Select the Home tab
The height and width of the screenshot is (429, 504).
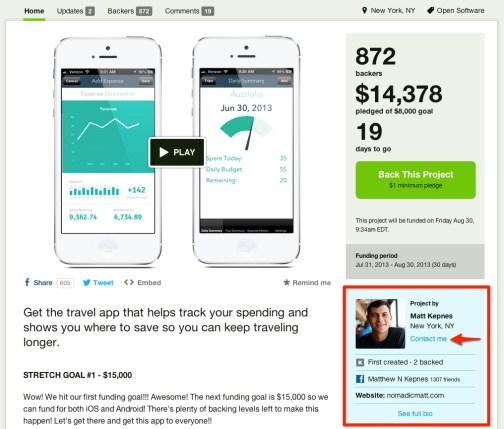coord(34,11)
